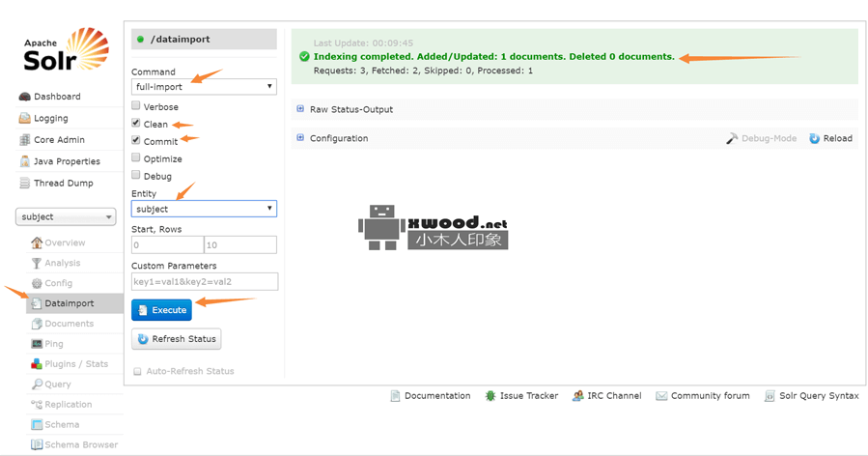Click the Reload circular arrow icon

[814, 138]
